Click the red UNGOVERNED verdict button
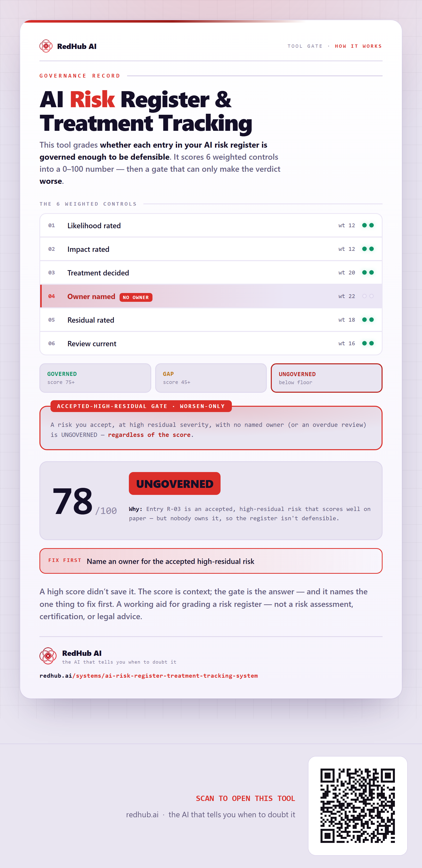This screenshot has height=868, width=422. 175,484
